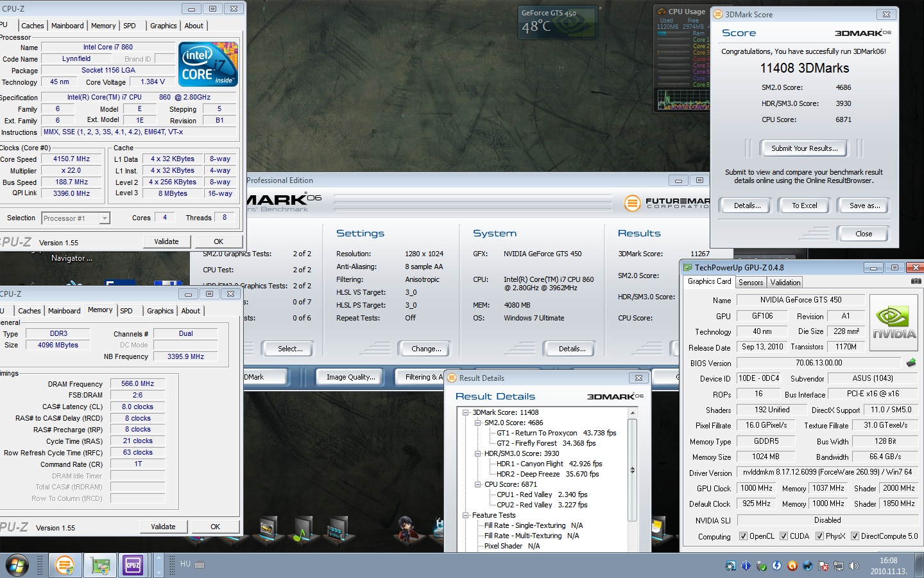
Task: Click the video clapboard desktop dock icon
Action: coord(338,530)
